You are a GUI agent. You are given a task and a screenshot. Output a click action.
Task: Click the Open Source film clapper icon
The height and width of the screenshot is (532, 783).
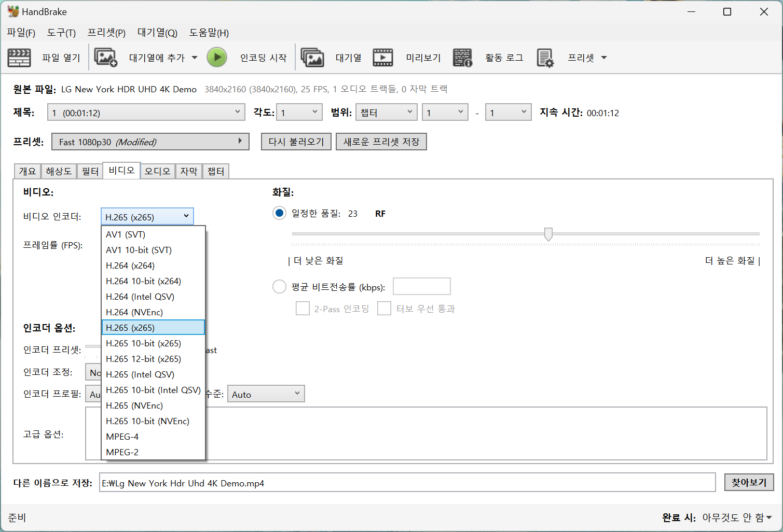(19, 58)
